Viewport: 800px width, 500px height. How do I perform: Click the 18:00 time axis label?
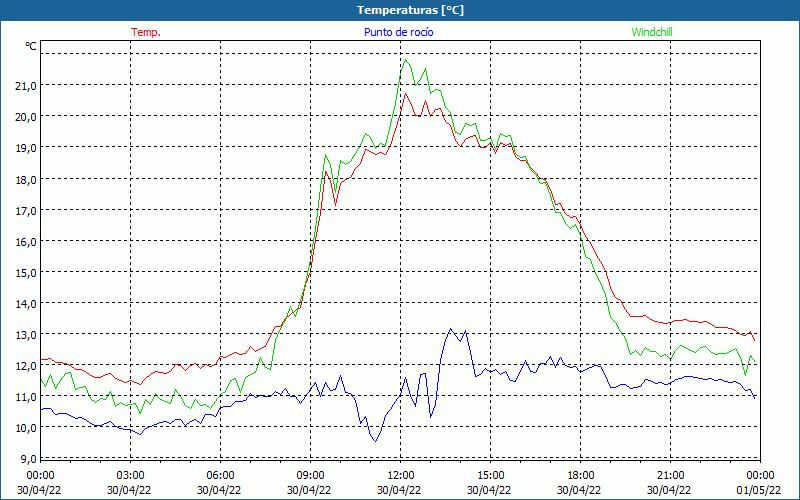(x=581, y=476)
